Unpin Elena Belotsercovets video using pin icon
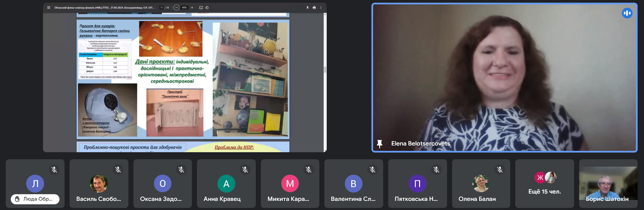This screenshot has height=210, width=644. pyautogui.click(x=379, y=144)
